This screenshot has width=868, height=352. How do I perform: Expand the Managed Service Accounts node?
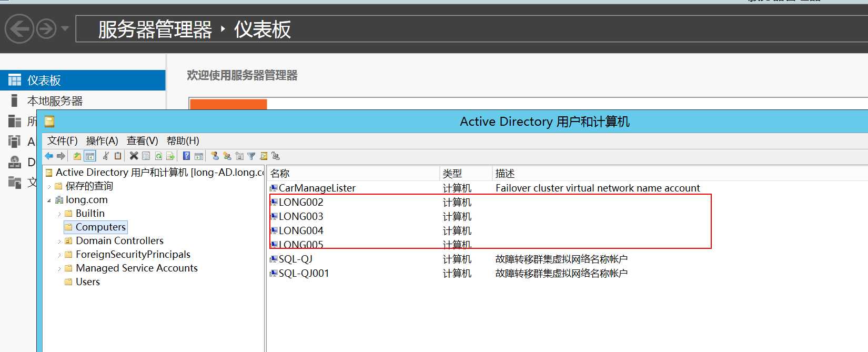coord(59,268)
